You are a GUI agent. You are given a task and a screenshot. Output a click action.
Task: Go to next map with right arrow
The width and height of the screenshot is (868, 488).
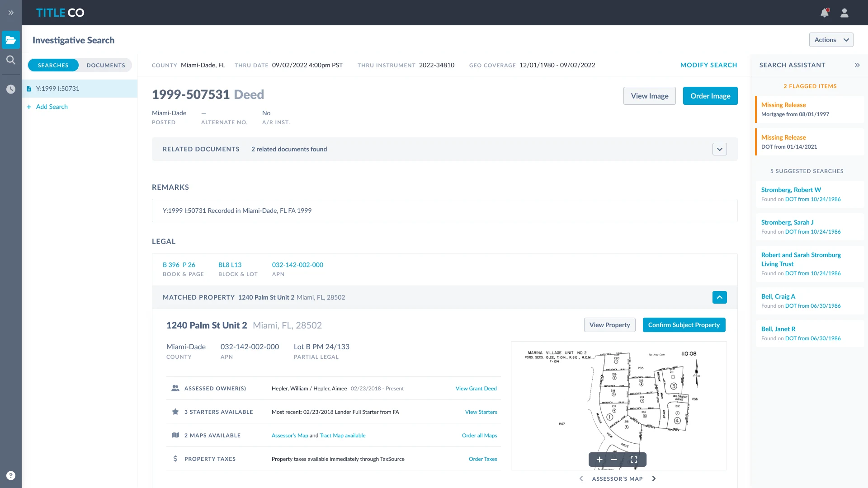(x=654, y=479)
